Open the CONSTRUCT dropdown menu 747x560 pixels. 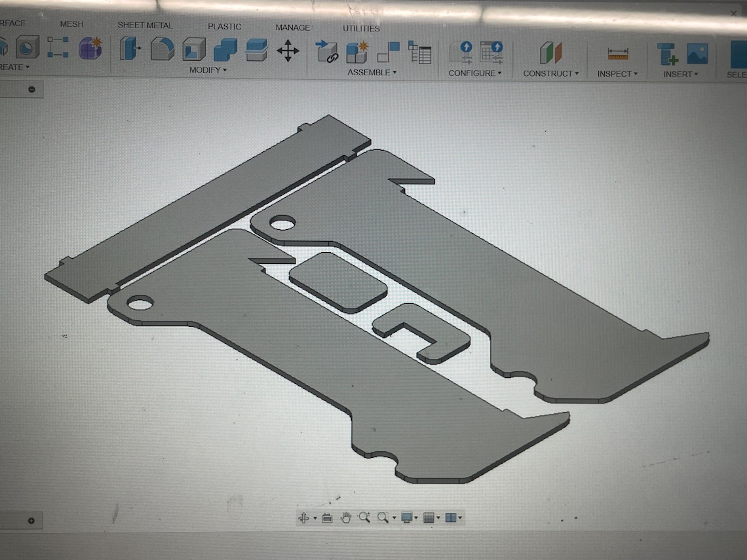pyautogui.click(x=550, y=74)
